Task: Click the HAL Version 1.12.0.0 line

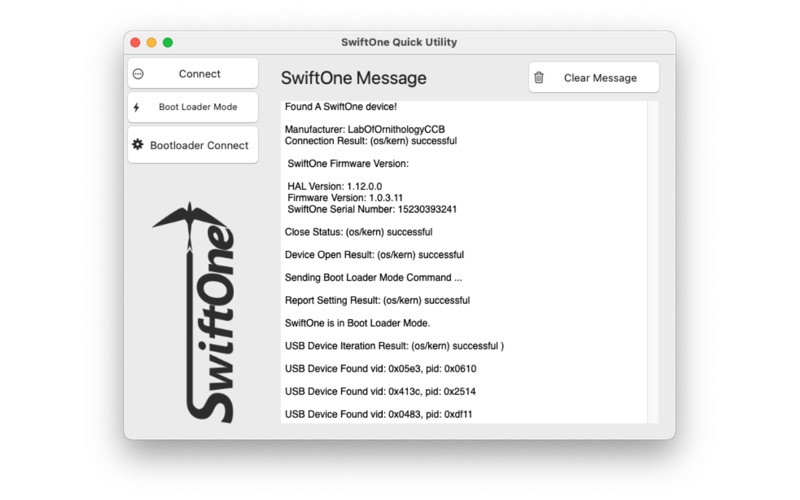Action: (334, 187)
